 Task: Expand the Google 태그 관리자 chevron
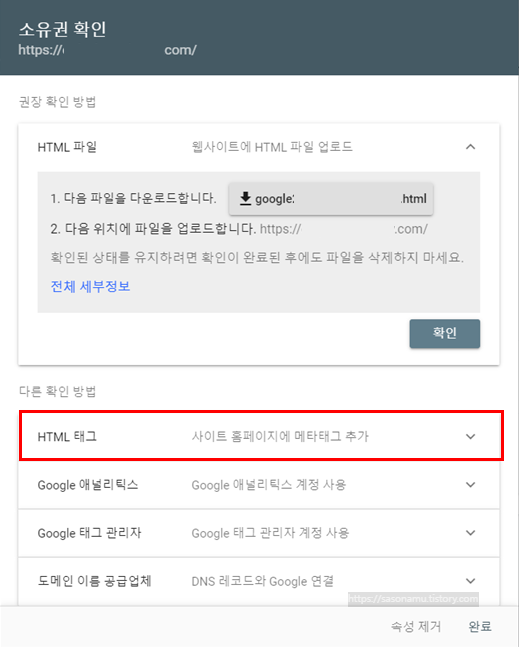point(470,533)
